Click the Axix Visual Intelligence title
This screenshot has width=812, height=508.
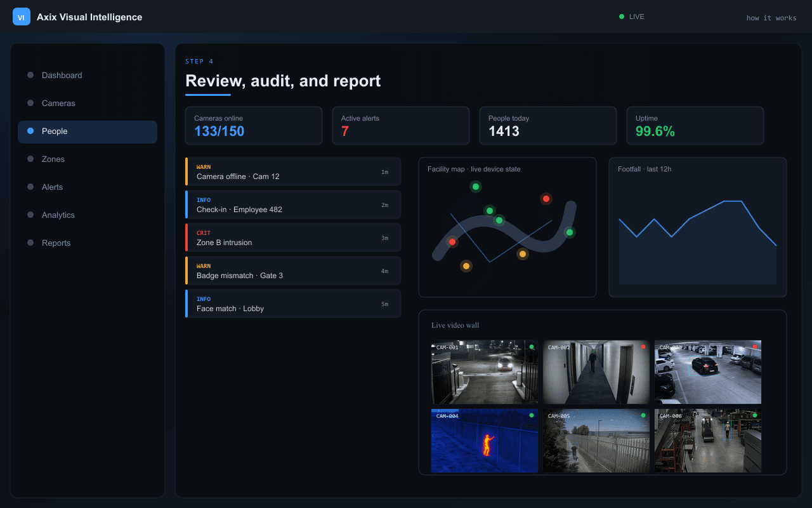tap(89, 17)
